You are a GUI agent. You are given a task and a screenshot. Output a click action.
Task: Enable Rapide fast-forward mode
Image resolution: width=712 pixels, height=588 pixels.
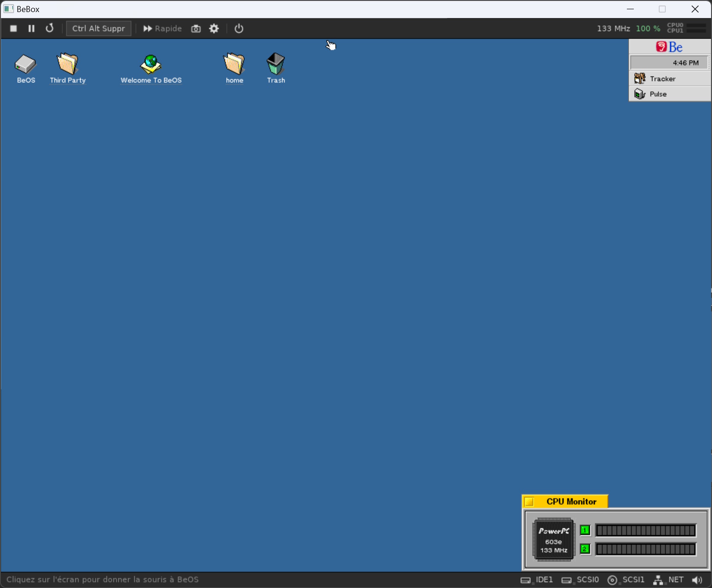pyautogui.click(x=162, y=29)
